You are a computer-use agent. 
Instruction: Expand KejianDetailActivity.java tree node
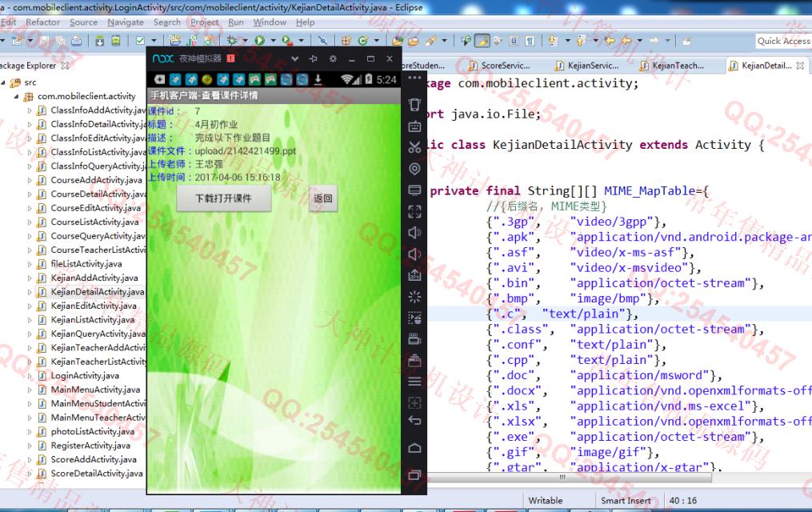pyautogui.click(x=30, y=292)
